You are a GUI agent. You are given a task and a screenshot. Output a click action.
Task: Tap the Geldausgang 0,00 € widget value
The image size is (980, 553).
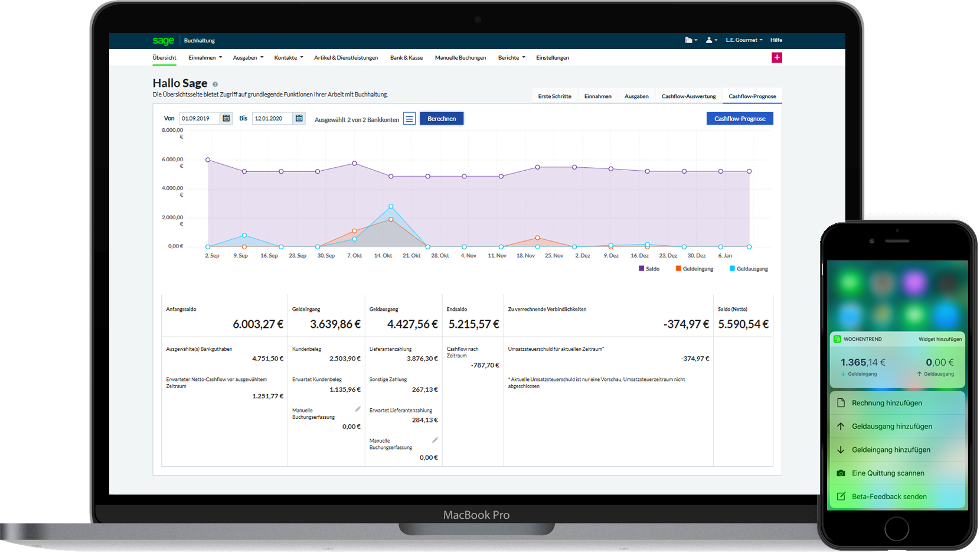click(x=939, y=362)
